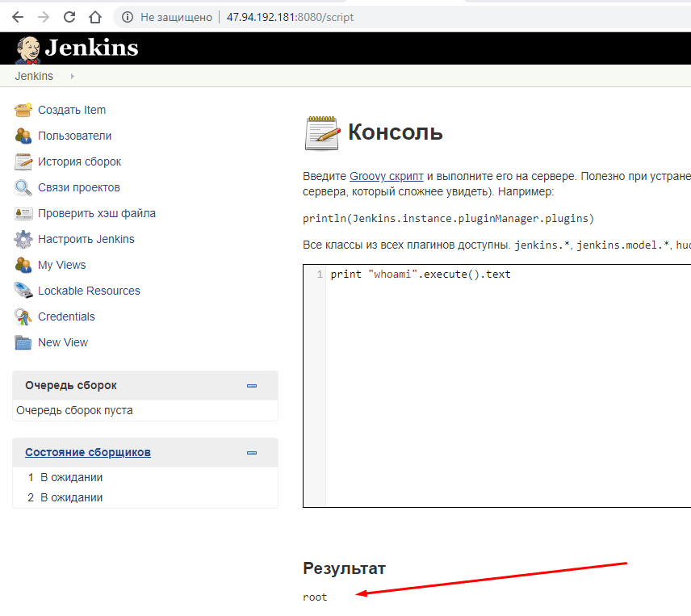Screen dimensions: 691x616
Task: Click the Связи проектов magnifier icon
Action: pyautogui.click(x=23, y=188)
